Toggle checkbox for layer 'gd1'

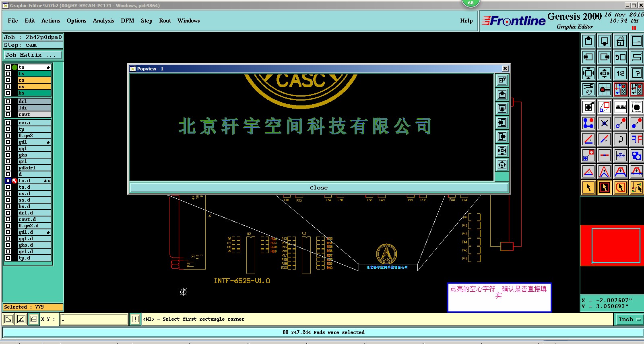tap(8, 142)
